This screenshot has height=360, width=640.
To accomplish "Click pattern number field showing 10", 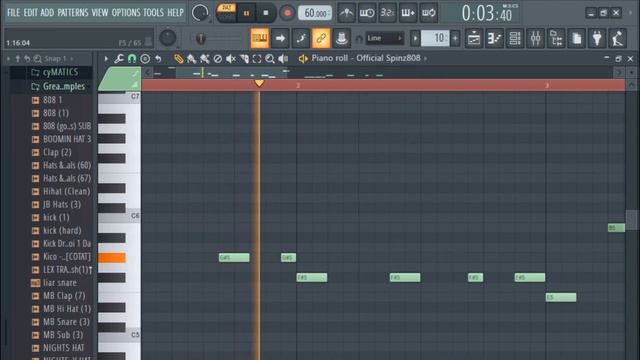I will pos(435,38).
